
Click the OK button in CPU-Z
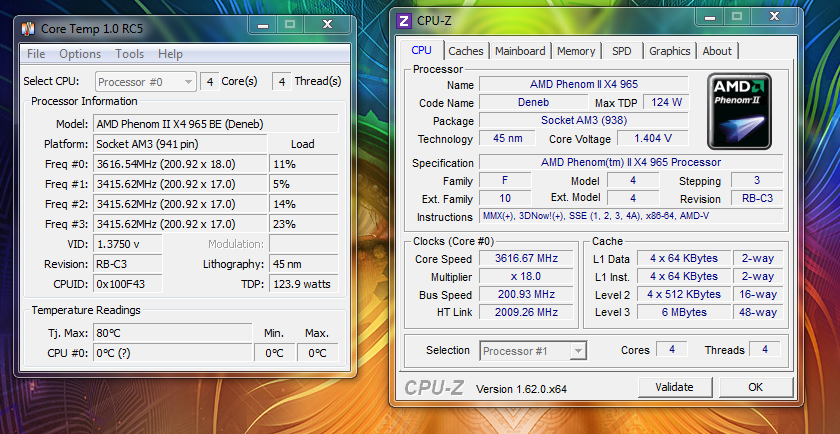pos(755,387)
